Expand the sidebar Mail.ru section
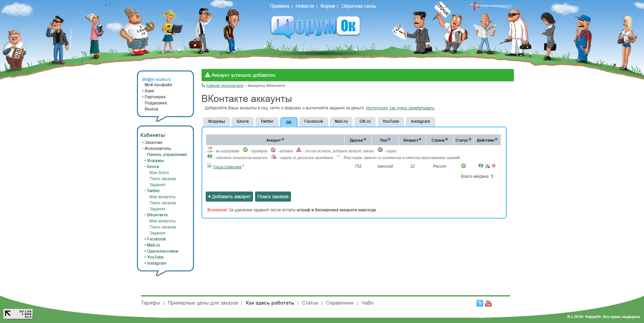The image size is (644, 323). pyautogui.click(x=145, y=245)
